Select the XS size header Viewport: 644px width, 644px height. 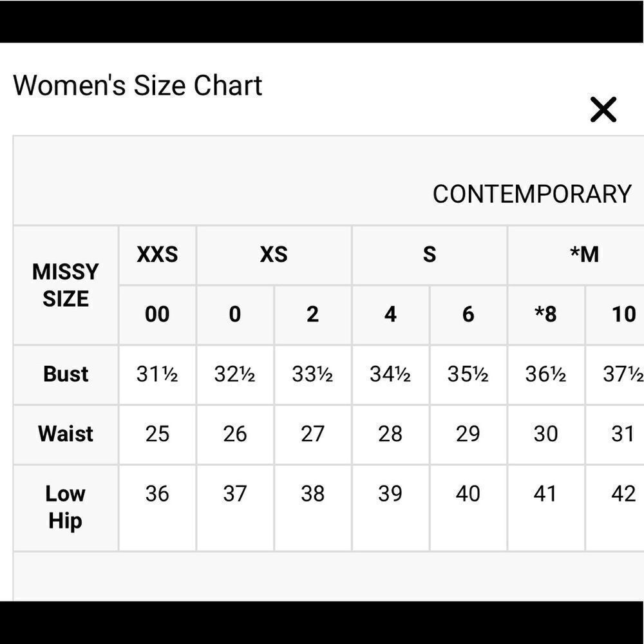274,254
